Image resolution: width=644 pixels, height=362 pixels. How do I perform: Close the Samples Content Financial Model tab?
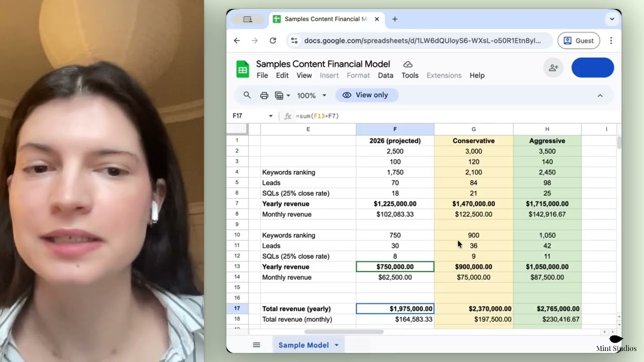pyautogui.click(x=376, y=19)
